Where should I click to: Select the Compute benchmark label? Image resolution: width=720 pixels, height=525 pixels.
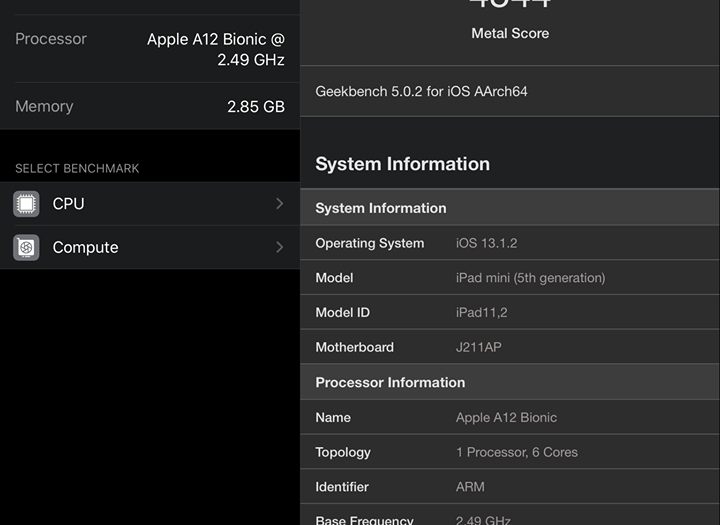click(85, 248)
